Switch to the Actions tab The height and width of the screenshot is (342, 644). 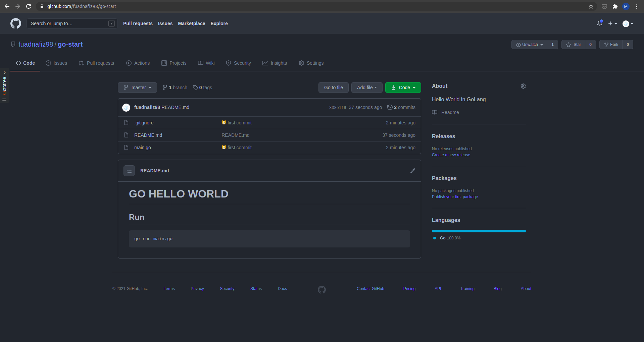tap(138, 63)
